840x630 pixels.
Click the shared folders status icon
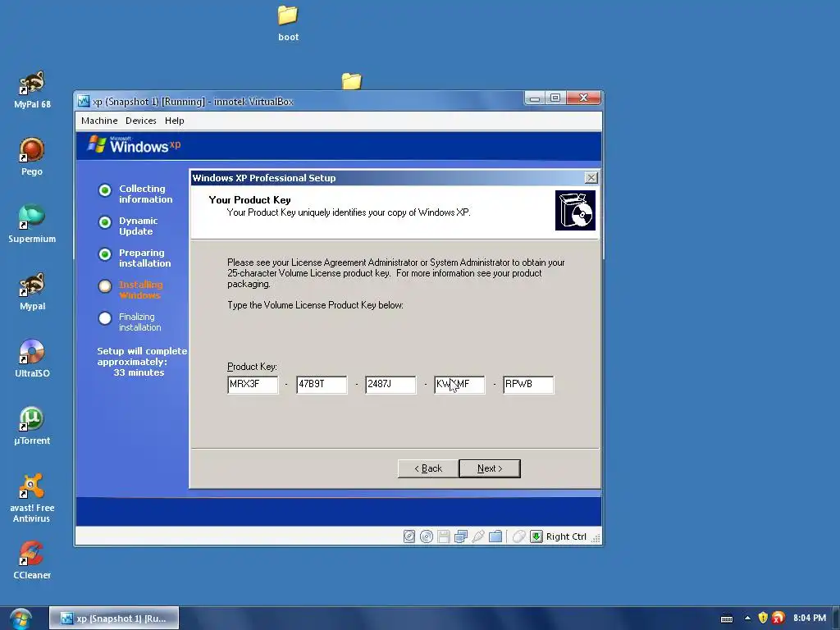[x=495, y=536]
